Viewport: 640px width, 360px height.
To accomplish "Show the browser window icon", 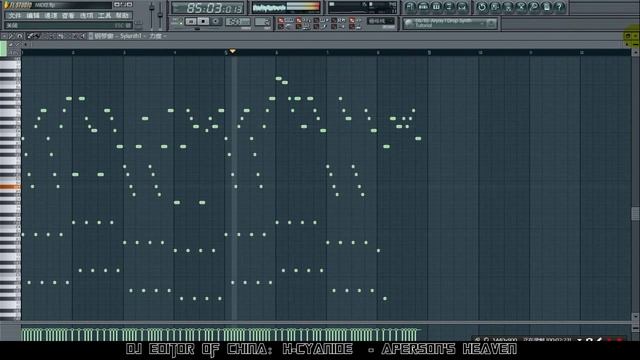I will pos(449,7).
